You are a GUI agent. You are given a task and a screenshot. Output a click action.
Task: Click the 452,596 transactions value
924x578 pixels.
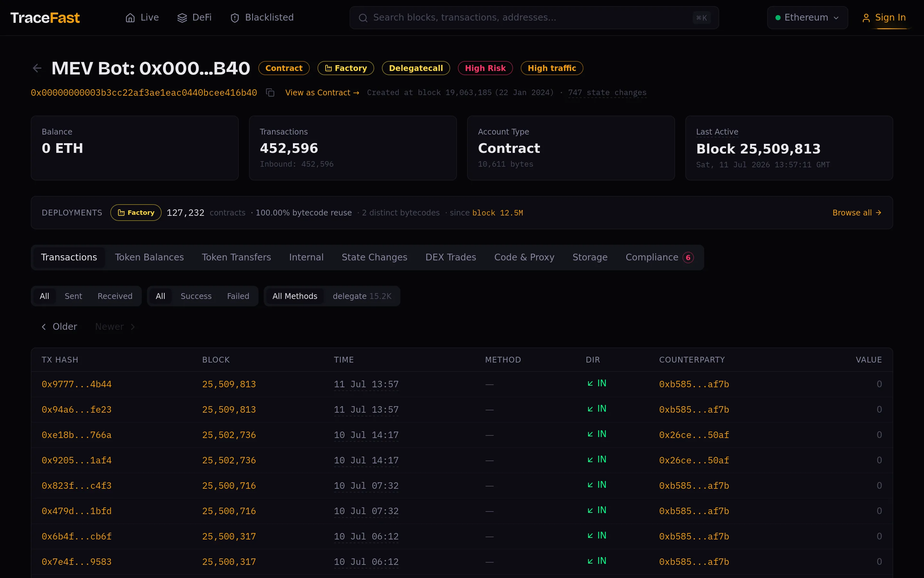point(289,148)
